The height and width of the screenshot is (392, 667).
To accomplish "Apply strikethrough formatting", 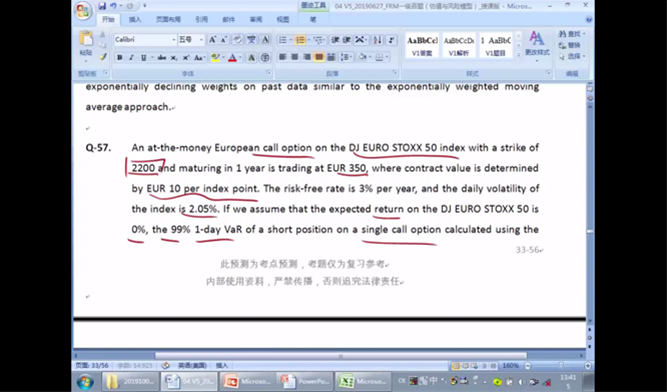I will [162, 57].
